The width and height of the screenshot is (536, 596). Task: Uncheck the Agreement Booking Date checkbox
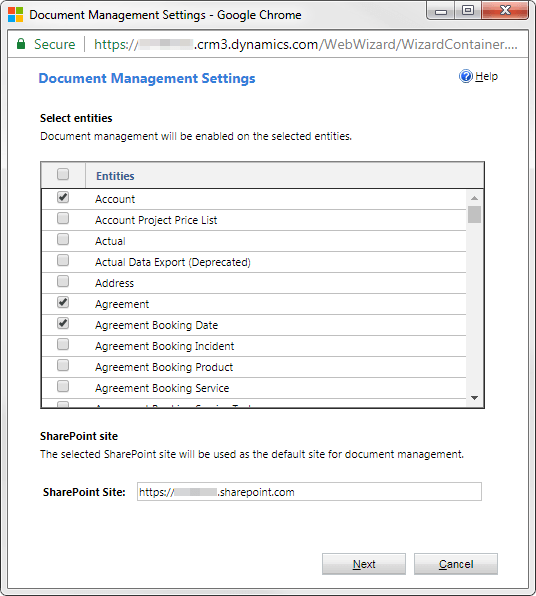(63, 323)
